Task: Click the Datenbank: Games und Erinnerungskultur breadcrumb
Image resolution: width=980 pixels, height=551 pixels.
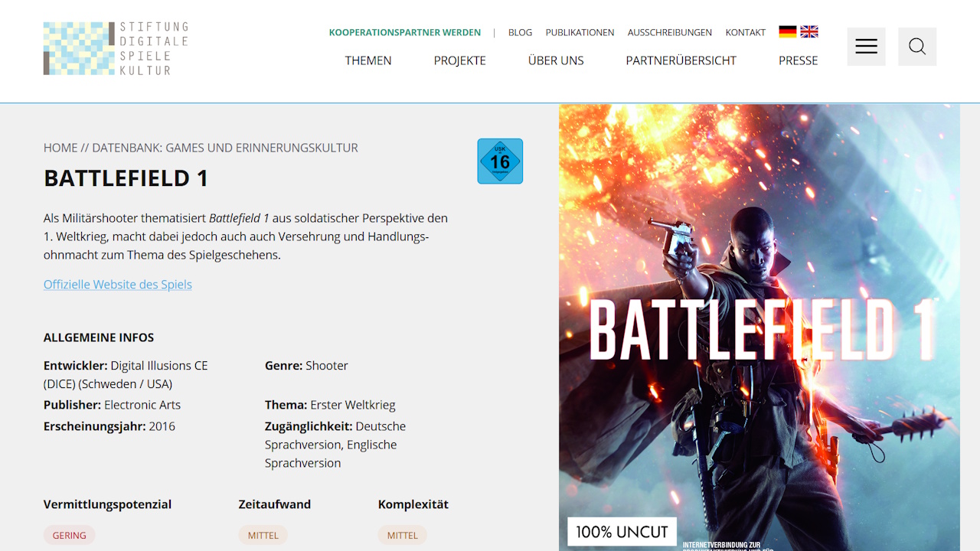Action: [225, 148]
